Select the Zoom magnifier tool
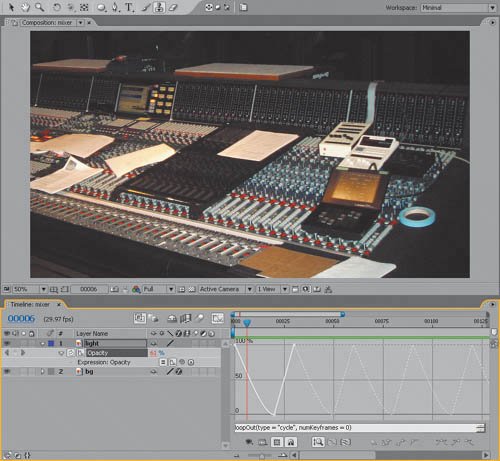 coord(39,7)
